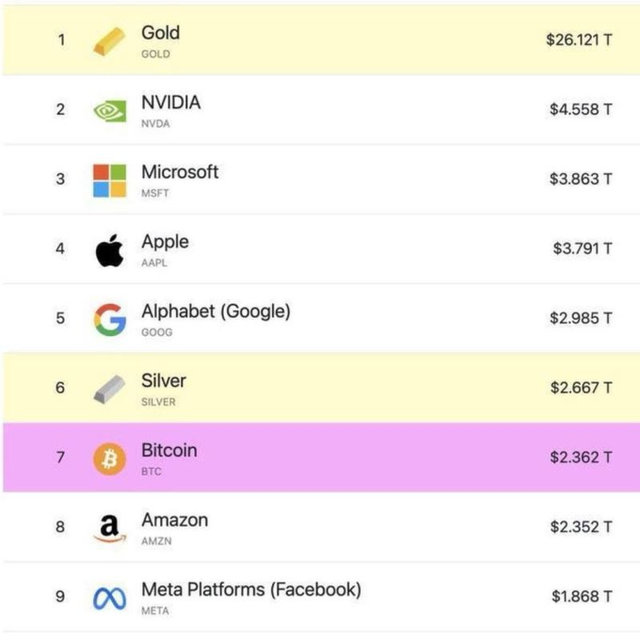Image resolution: width=640 pixels, height=640 pixels.
Task: Click the Bitcoin name in row 7
Action: click(x=169, y=450)
